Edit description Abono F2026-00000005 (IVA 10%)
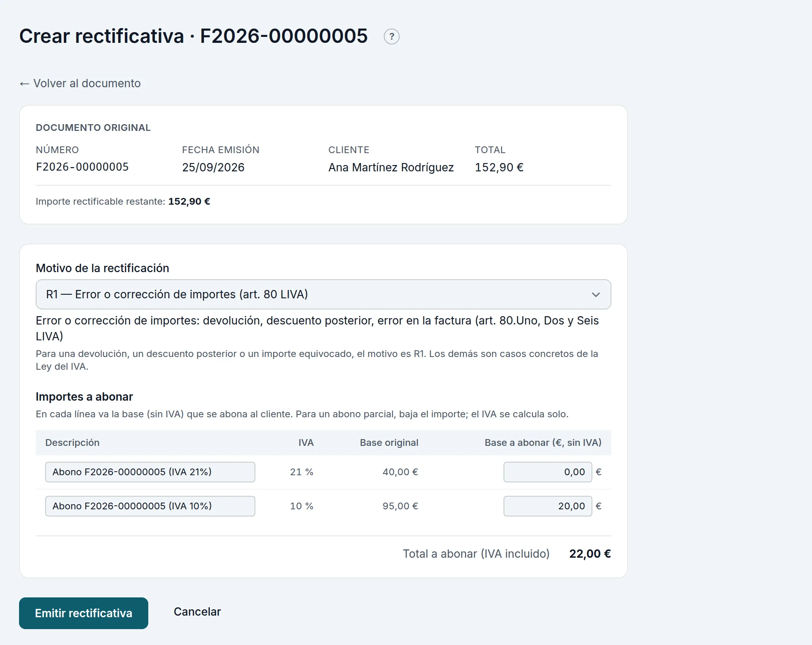This screenshot has width=812, height=645. point(150,506)
